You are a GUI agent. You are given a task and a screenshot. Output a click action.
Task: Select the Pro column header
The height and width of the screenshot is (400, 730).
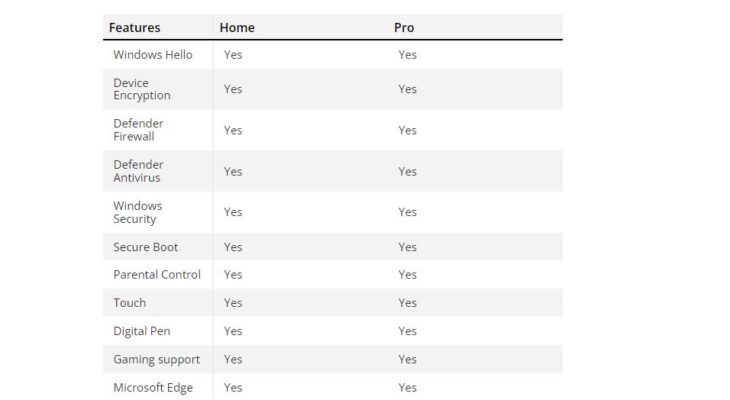[404, 28]
